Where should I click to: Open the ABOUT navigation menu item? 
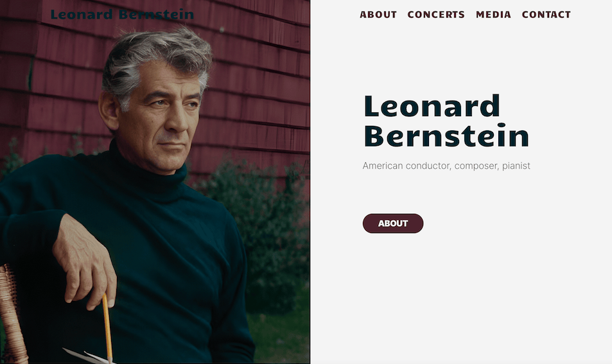click(378, 15)
